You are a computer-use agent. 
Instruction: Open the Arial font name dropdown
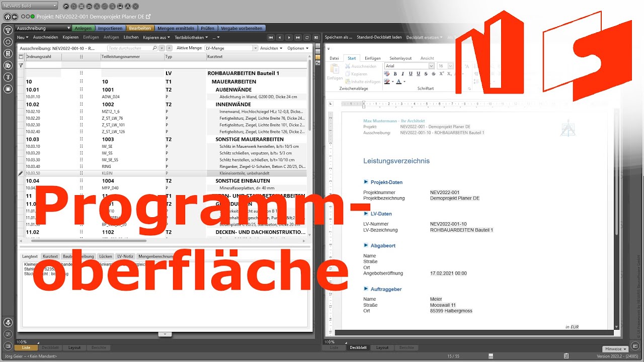coord(431,66)
